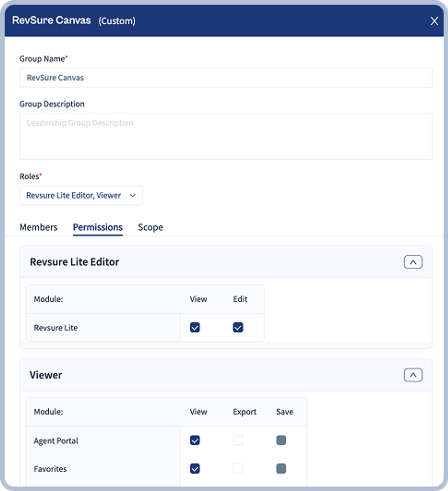Screen dimensions: 448x491
Task: Click the Viewer section heading
Action: point(46,375)
